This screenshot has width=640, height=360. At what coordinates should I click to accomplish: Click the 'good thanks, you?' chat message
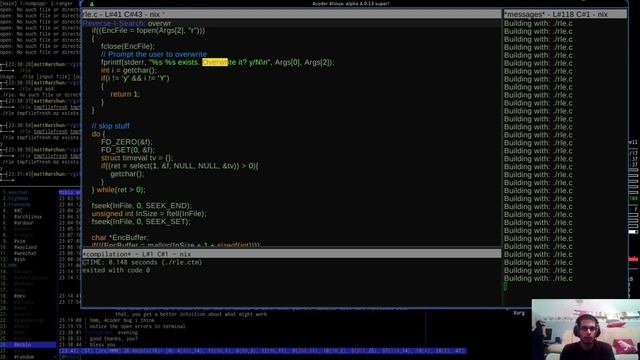(x=114, y=339)
